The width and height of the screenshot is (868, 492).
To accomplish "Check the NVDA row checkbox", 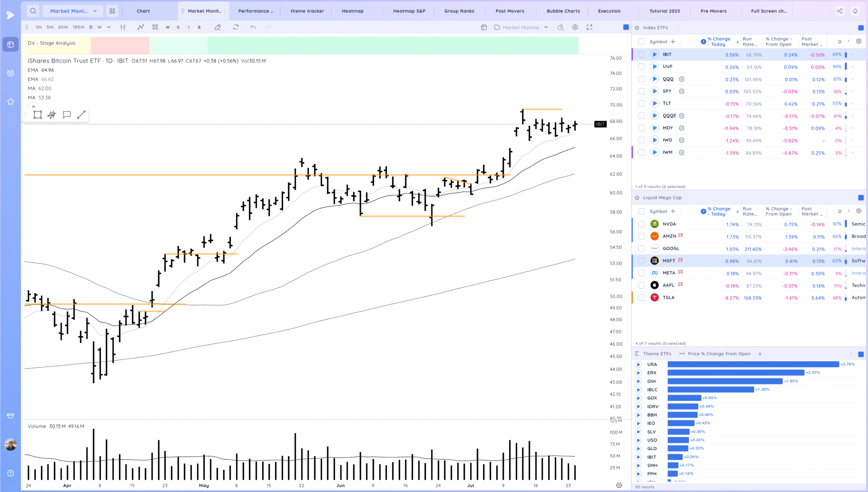I will 641,224.
